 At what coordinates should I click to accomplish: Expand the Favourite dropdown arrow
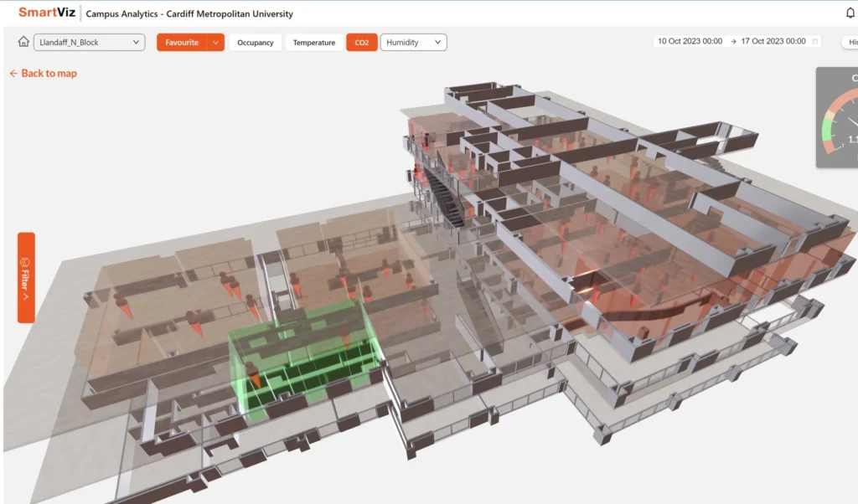tap(215, 43)
